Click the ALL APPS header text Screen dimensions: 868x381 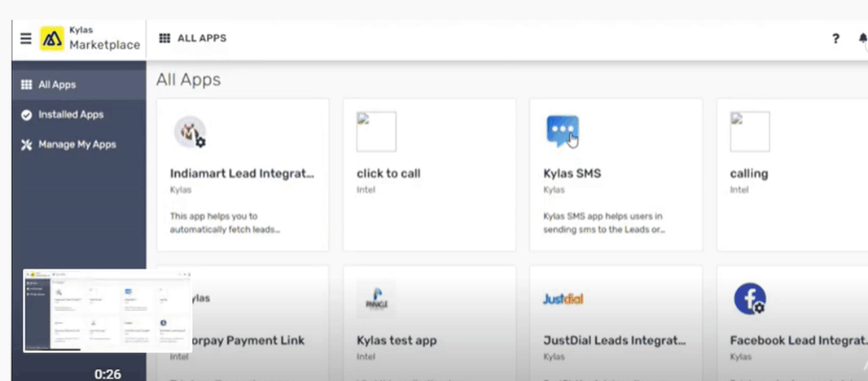click(x=201, y=38)
